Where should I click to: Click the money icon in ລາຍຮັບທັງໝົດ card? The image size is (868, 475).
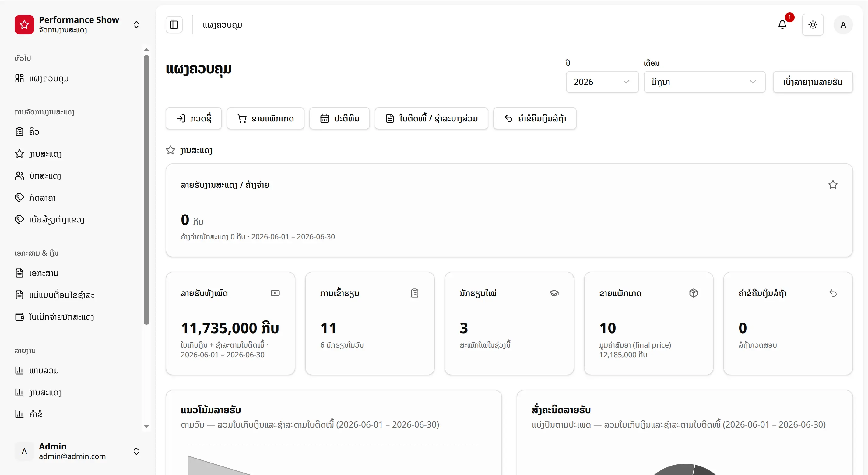[275, 293]
